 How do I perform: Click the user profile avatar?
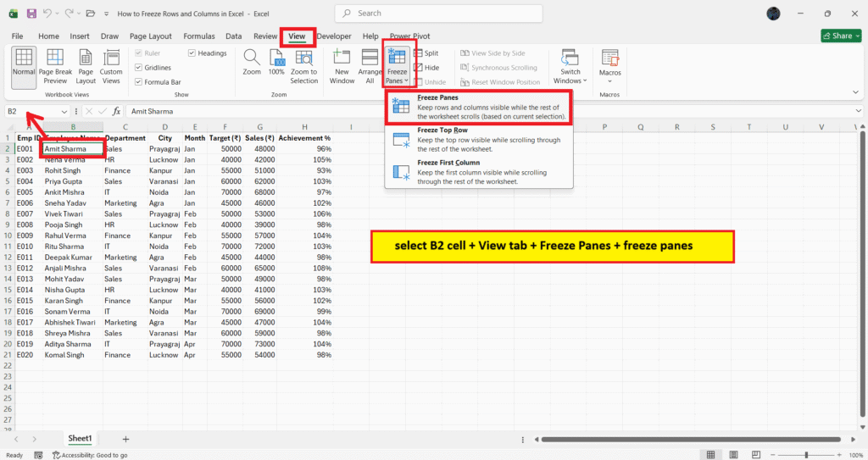[x=773, y=14]
